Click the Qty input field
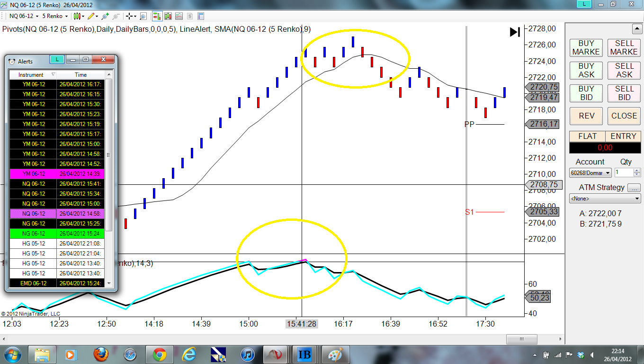 (624, 173)
